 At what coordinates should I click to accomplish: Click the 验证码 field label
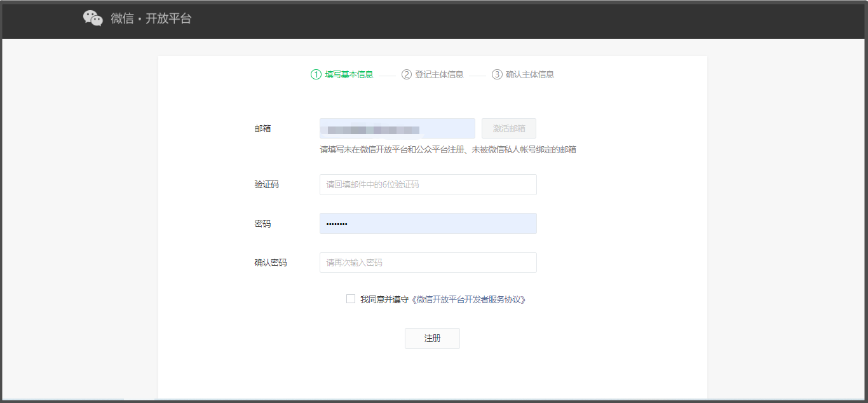267,185
